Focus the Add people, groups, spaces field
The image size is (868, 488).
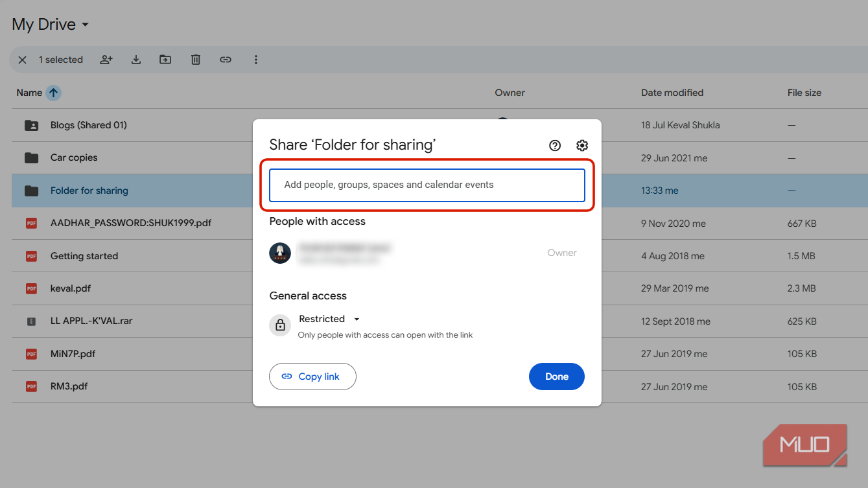427,185
